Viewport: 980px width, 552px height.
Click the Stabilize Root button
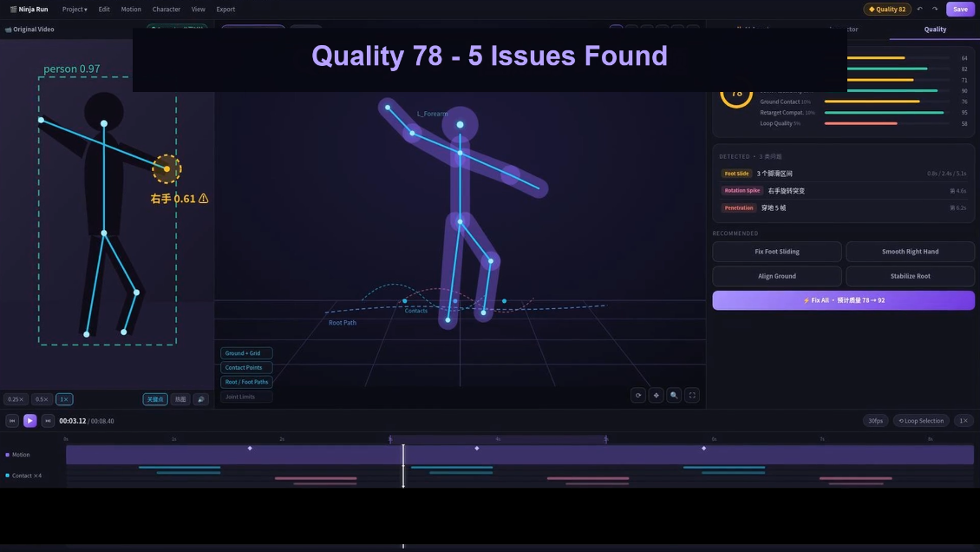click(x=910, y=276)
